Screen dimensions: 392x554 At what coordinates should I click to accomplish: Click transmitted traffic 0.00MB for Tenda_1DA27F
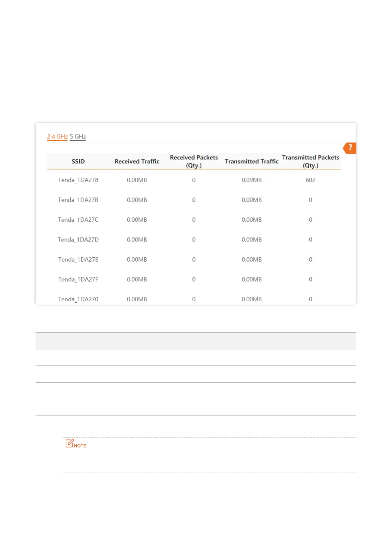(252, 279)
